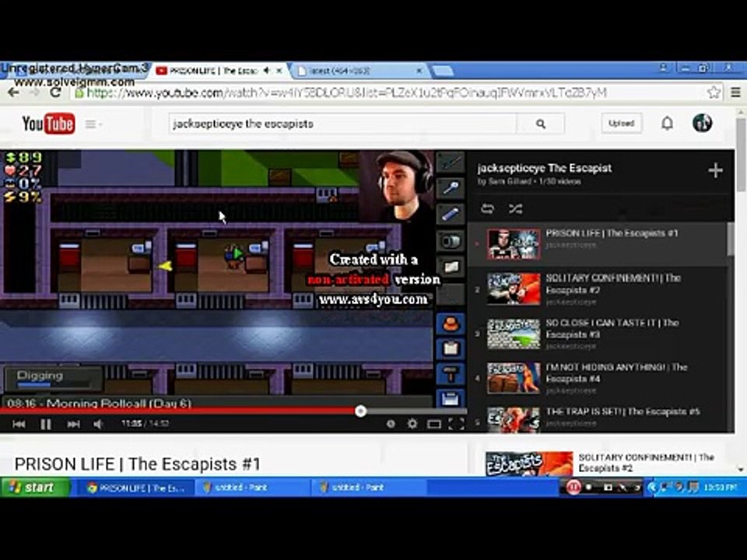
Task: Toggle playlist loop
Action: click(x=487, y=208)
